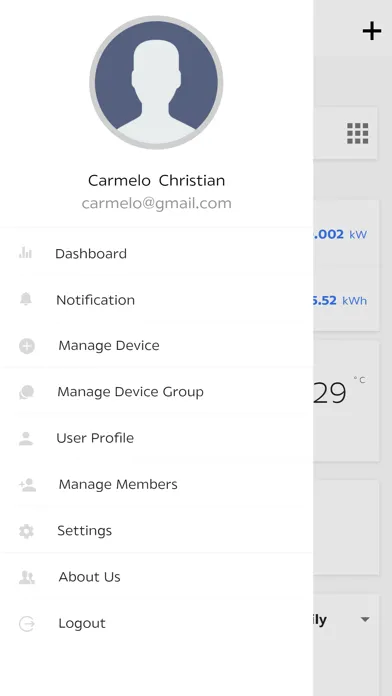Click the Manage Device plus-circle icon
The height and width of the screenshot is (696, 392).
(27, 346)
